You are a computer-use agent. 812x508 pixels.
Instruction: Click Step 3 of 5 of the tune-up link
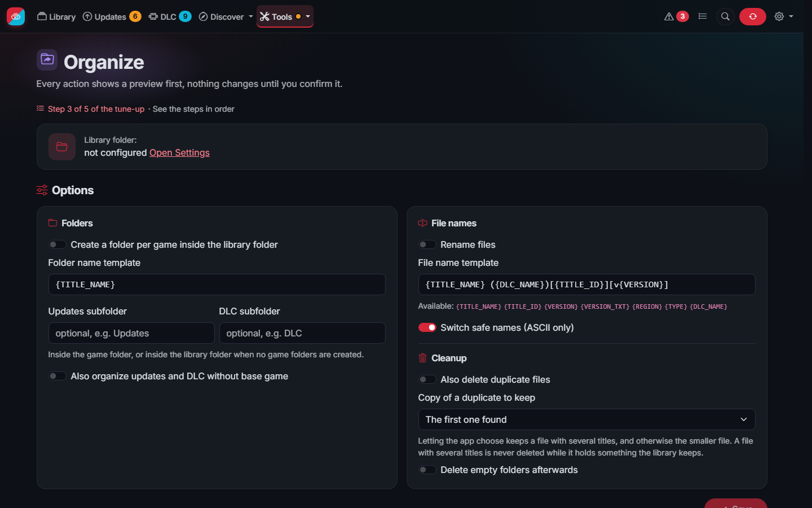96,109
